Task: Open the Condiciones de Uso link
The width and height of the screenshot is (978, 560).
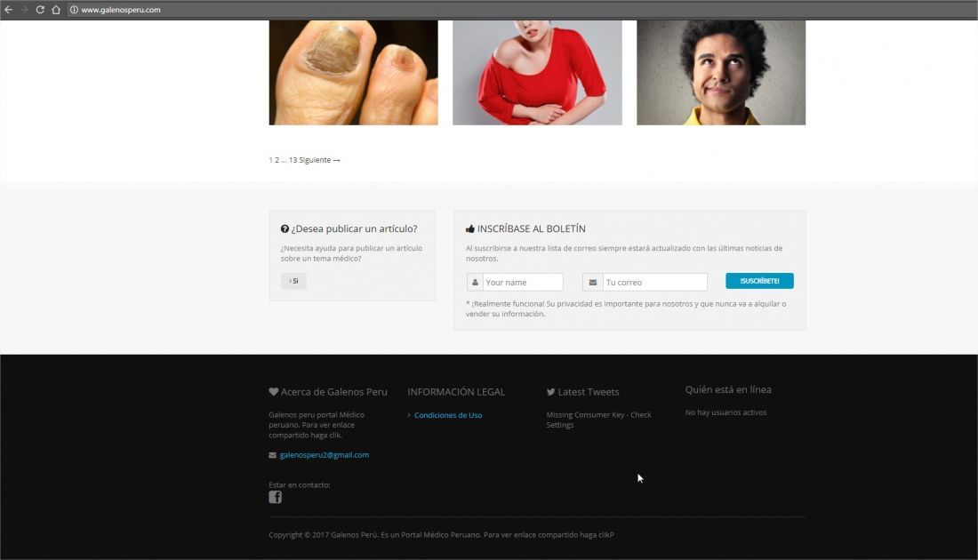Action: tap(448, 415)
